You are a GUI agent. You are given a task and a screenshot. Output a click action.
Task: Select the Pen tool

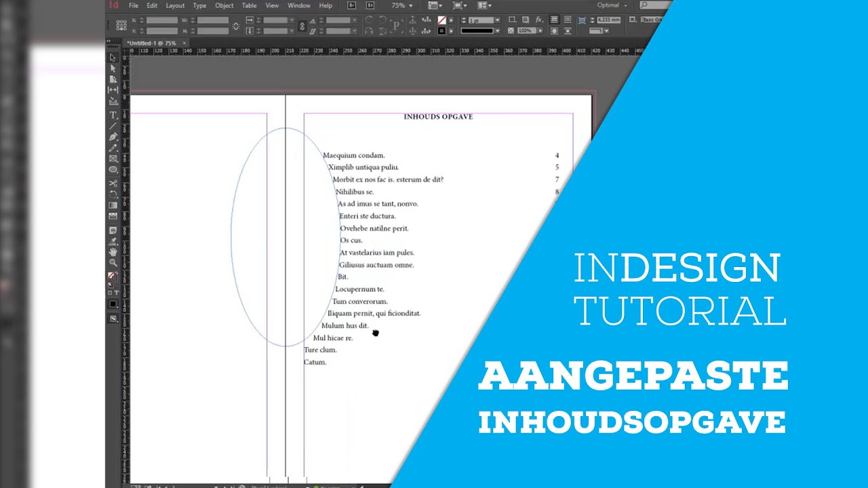pyautogui.click(x=113, y=137)
